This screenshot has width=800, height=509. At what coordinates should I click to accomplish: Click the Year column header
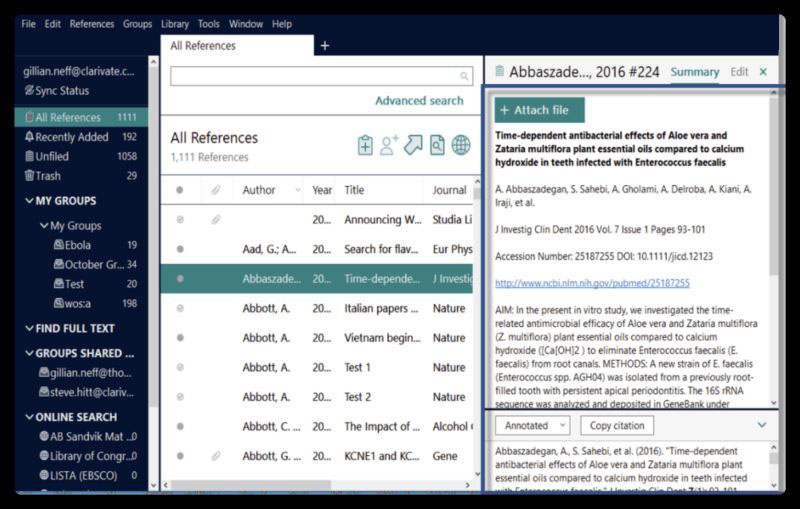[x=322, y=190]
